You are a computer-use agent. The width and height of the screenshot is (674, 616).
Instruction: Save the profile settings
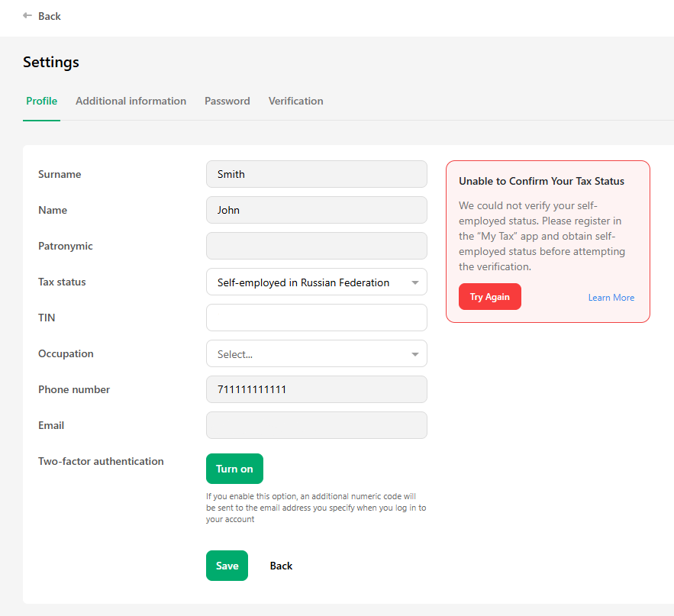tap(227, 566)
